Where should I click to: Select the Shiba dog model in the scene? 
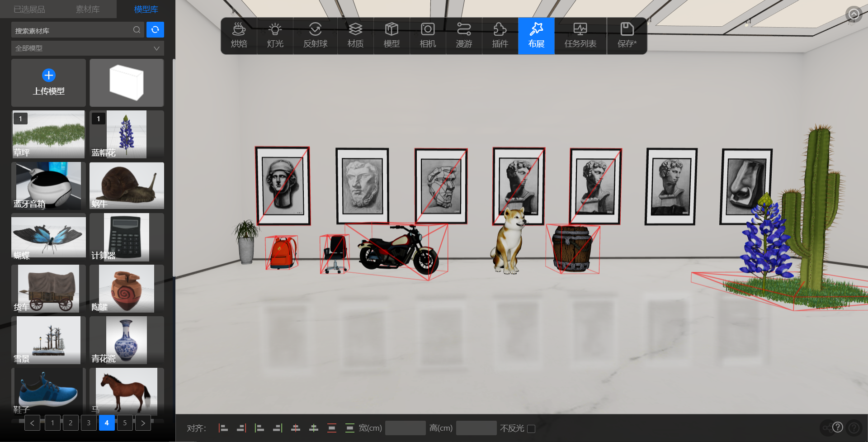point(509,240)
